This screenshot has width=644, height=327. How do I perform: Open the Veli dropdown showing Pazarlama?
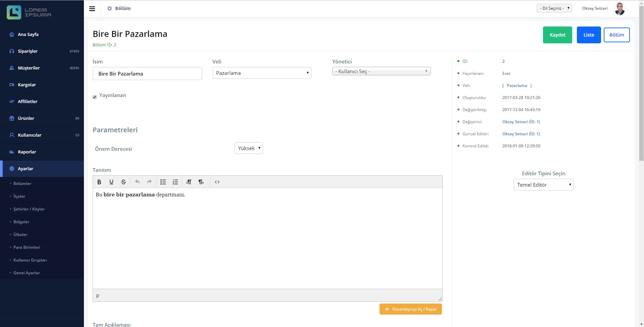click(262, 73)
